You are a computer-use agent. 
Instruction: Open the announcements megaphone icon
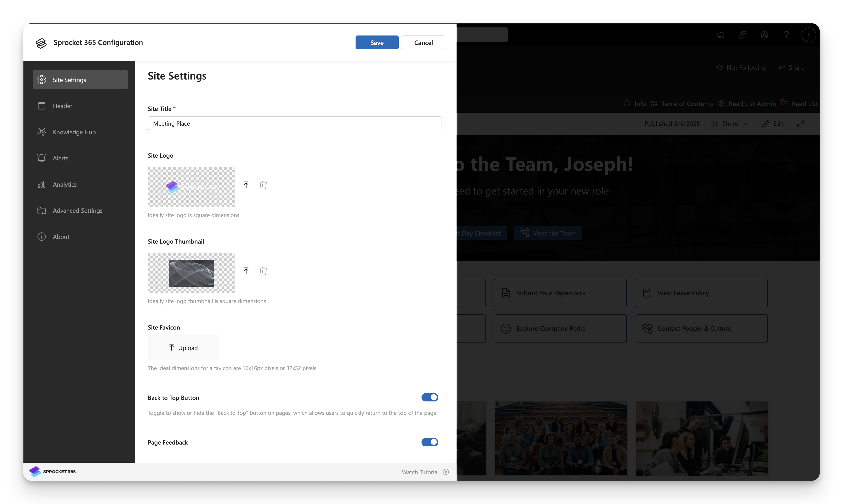click(720, 35)
